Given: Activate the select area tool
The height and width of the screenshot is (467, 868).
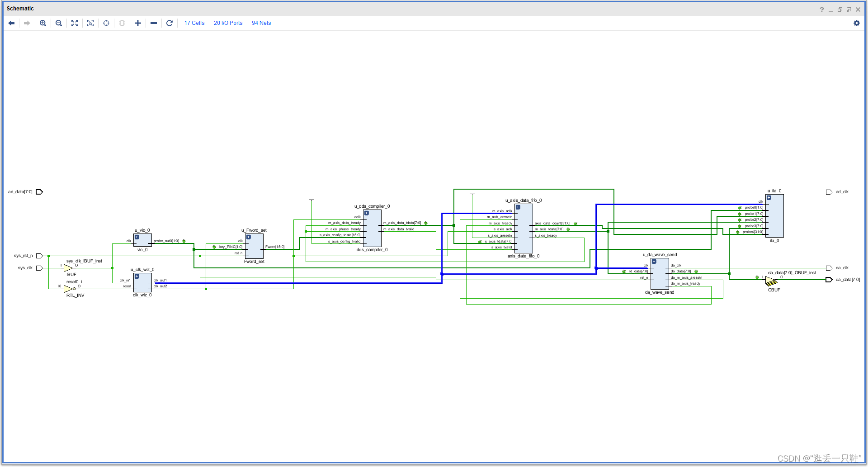Looking at the screenshot, I should coord(90,23).
